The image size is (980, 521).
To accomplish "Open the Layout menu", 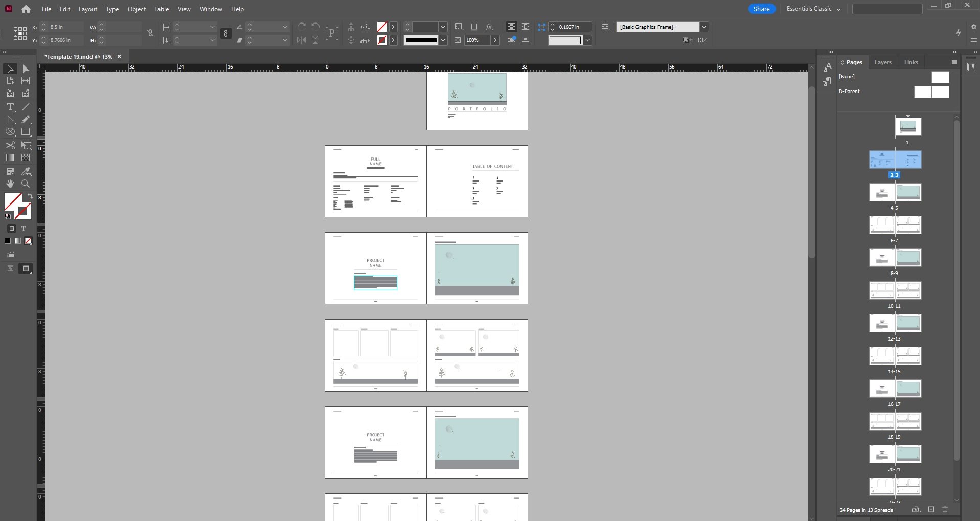I will click(88, 9).
